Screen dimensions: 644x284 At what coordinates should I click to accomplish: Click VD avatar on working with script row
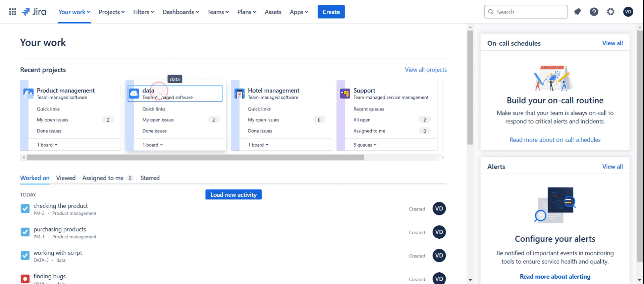[x=439, y=255]
